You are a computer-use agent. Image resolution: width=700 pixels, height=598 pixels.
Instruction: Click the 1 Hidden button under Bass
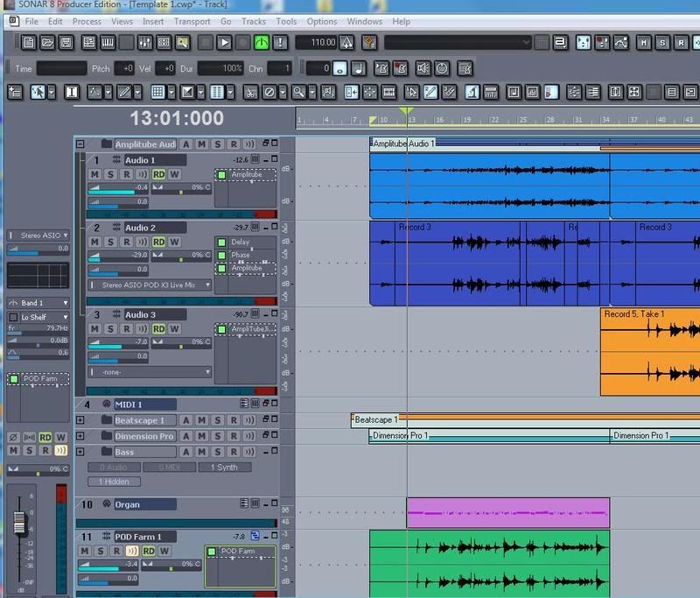(114, 482)
